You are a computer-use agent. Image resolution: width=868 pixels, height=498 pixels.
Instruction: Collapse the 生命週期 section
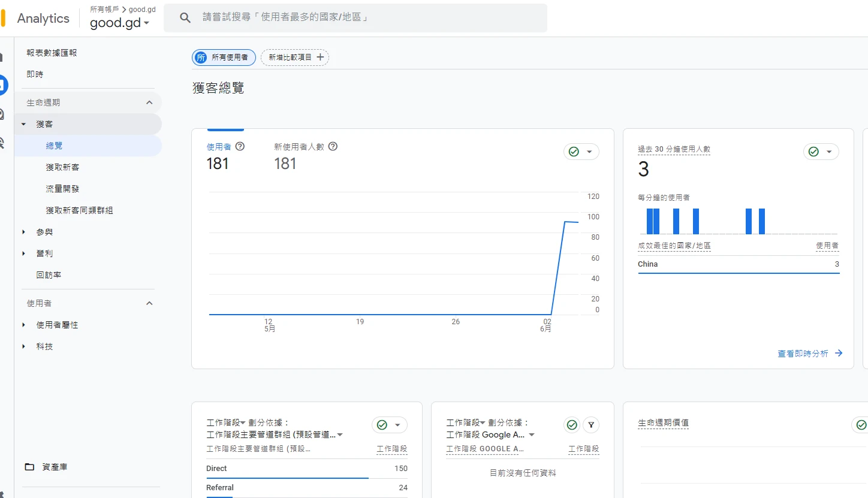coord(149,102)
